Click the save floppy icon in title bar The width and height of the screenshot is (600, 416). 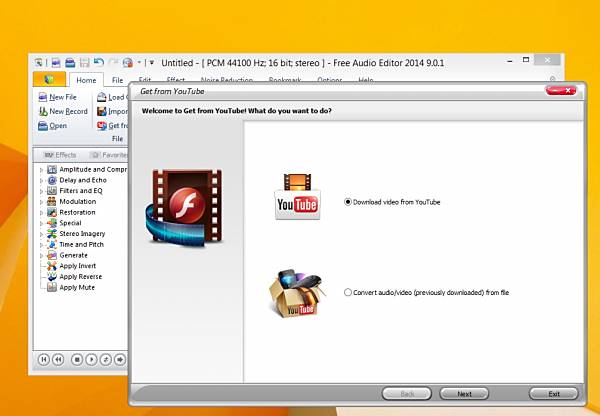pyautogui.click(x=85, y=62)
